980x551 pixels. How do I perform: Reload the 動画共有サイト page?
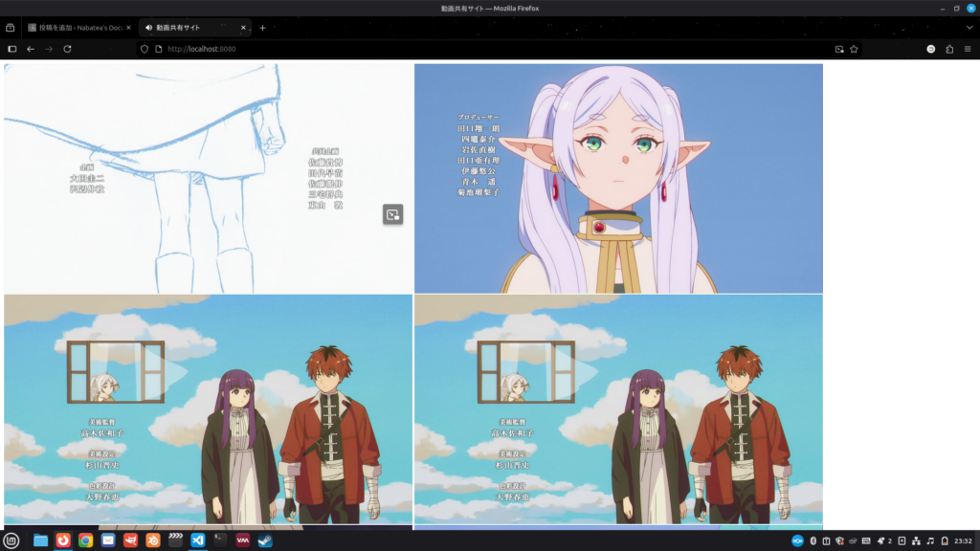tap(67, 49)
